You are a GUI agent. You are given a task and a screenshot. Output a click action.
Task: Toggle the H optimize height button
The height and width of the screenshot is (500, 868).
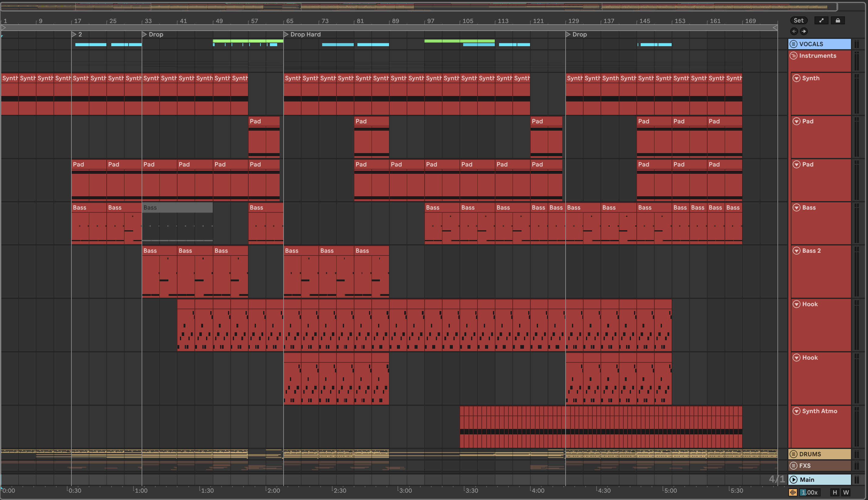[x=835, y=492]
